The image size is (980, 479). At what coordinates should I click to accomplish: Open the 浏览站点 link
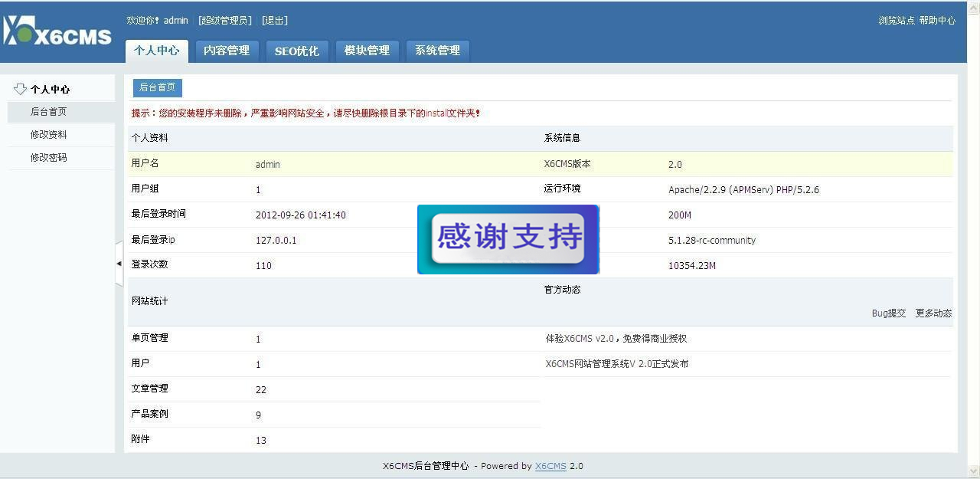click(897, 21)
